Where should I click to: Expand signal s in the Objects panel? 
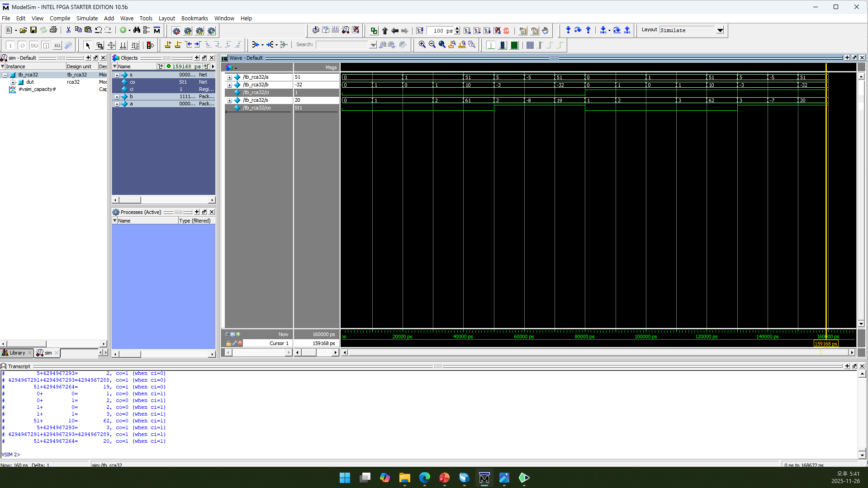[117, 75]
